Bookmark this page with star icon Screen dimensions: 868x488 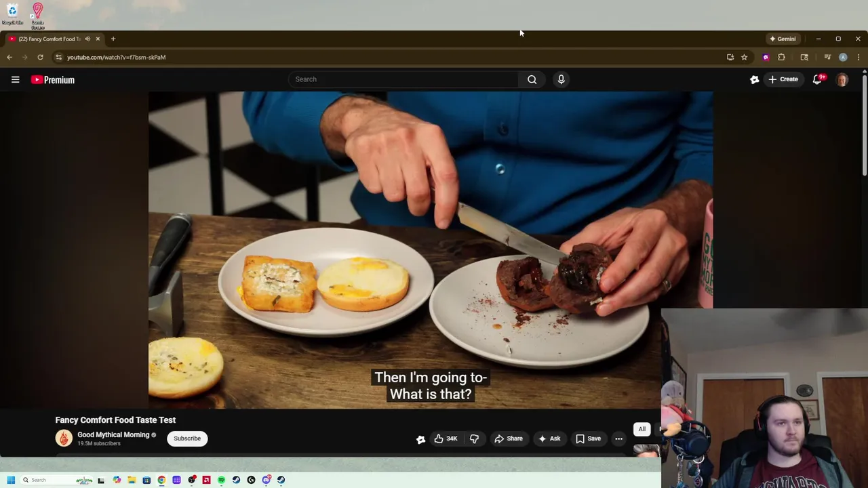pos(744,58)
